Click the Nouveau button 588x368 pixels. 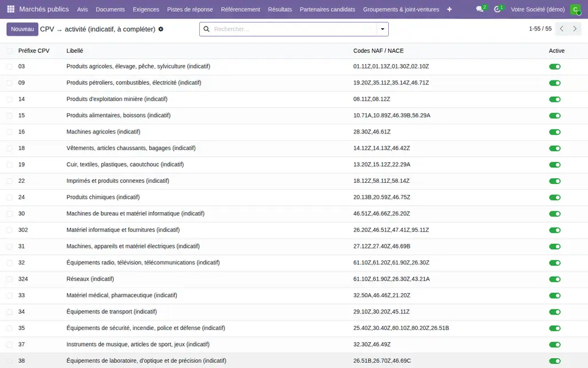click(22, 29)
